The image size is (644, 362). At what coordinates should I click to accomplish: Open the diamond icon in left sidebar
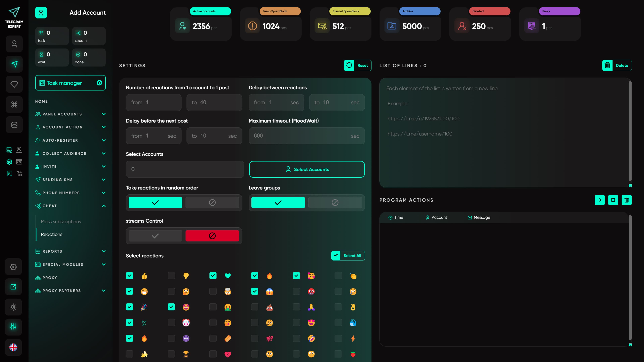click(14, 84)
